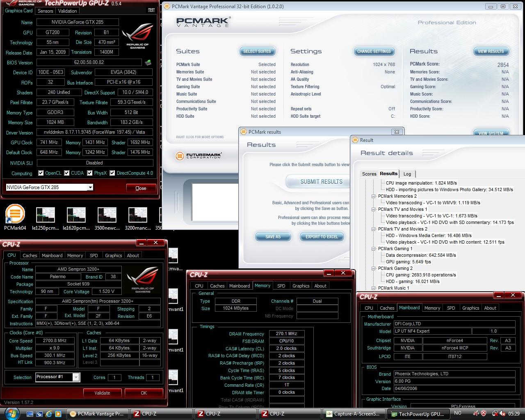Screen dimensions: 525x420
Task: Click the Futuremark Corporation logo
Action: coord(199,156)
